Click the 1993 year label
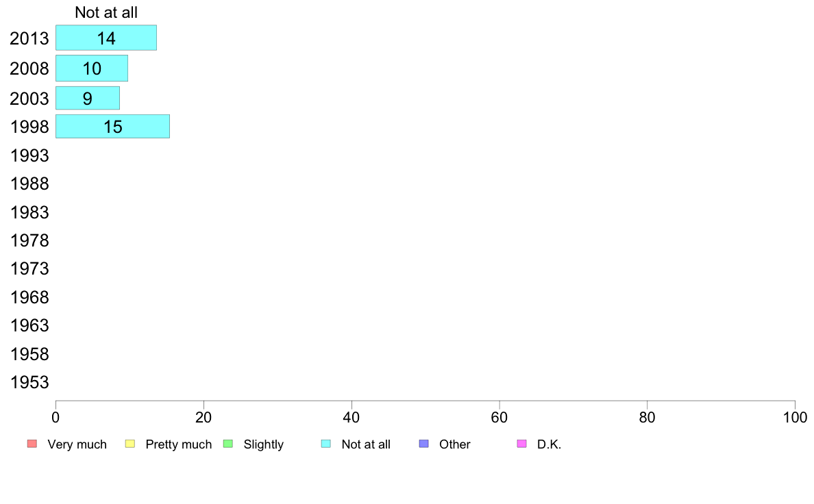This screenshot has width=814, height=504. pyautogui.click(x=29, y=155)
